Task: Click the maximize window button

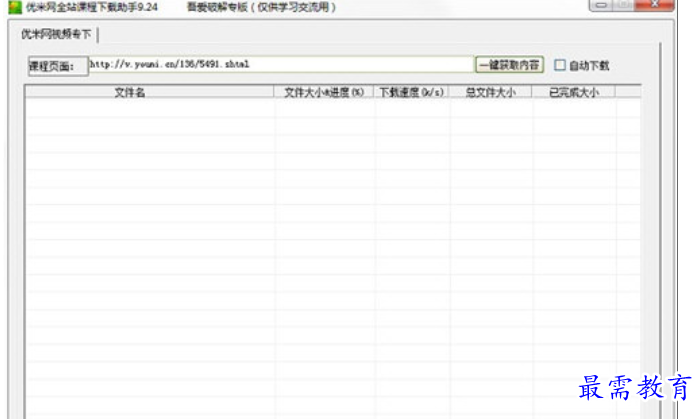Action: pos(623,5)
